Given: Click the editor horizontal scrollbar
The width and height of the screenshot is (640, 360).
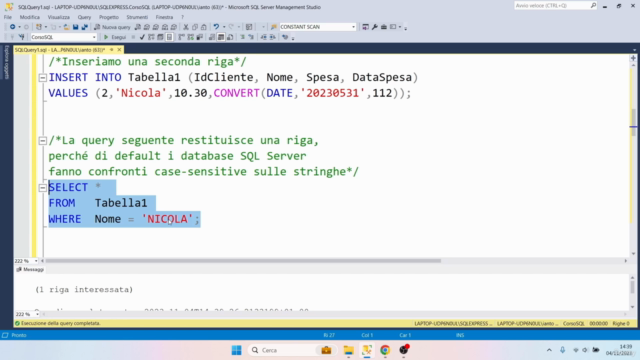Looking at the screenshot, I should [x=243, y=261].
